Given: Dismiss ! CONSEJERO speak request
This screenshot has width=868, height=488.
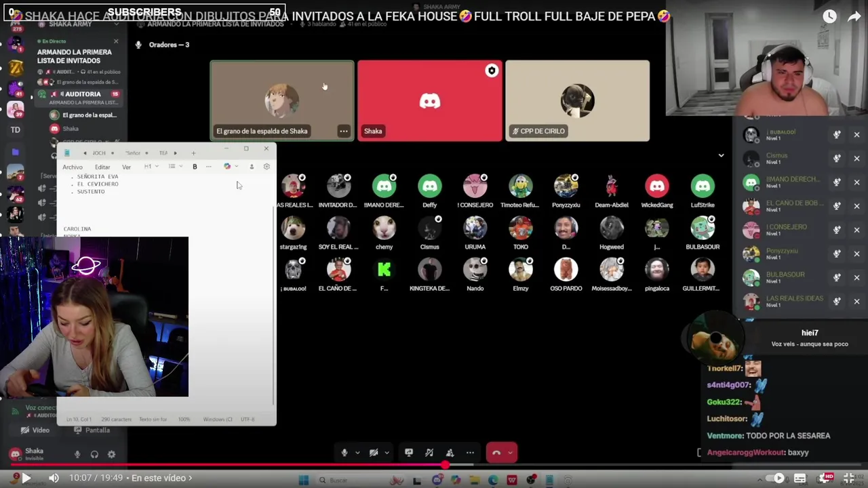Looking at the screenshot, I should click(856, 230).
